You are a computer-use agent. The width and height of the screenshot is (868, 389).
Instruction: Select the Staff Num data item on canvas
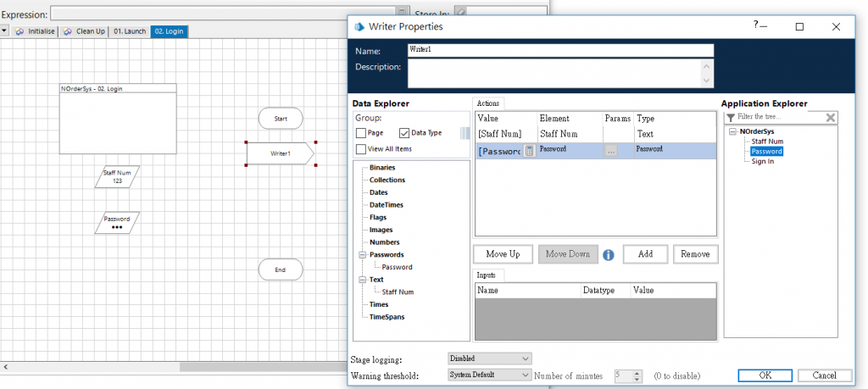(x=117, y=176)
